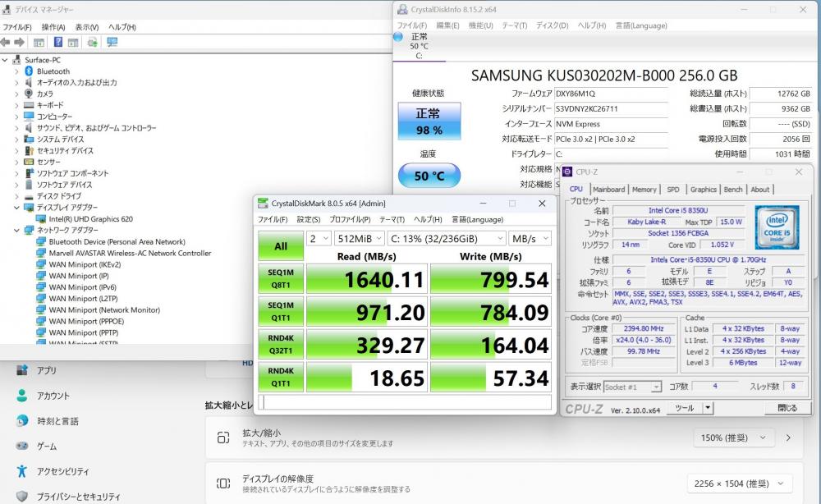Expand the システム デバイス node
821x504 pixels.
click(16, 140)
